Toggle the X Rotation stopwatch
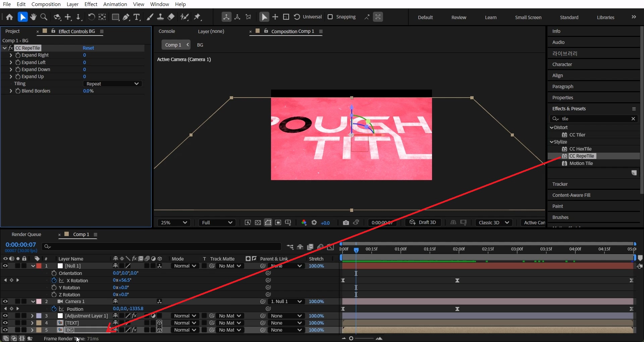644x342 pixels. point(54,280)
